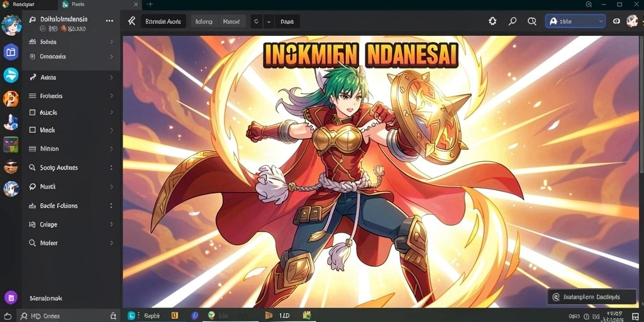
Task: Expand the Kaluck row chevron
Action: 111,112
